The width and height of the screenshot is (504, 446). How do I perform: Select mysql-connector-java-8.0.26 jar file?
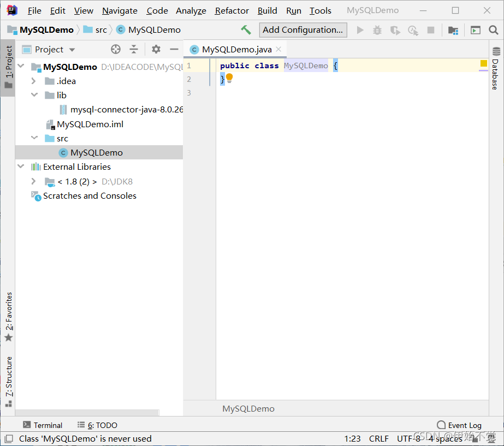pos(122,110)
